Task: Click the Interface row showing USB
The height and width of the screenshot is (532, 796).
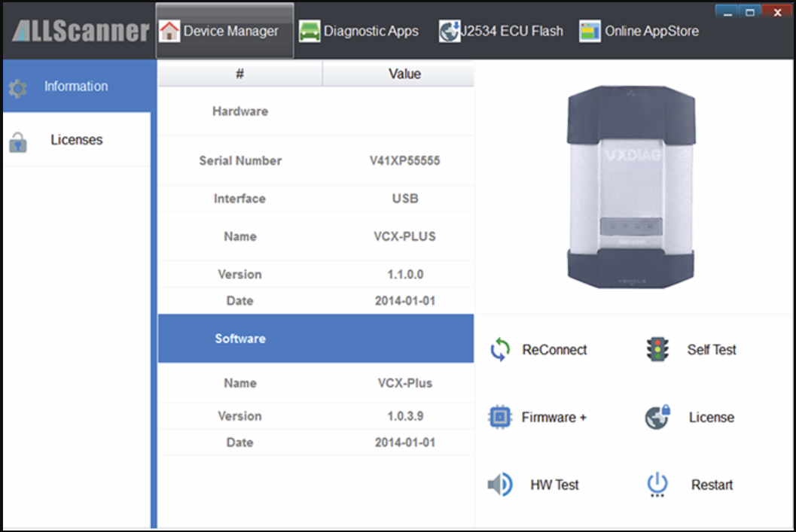Action: (x=404, y=199)
